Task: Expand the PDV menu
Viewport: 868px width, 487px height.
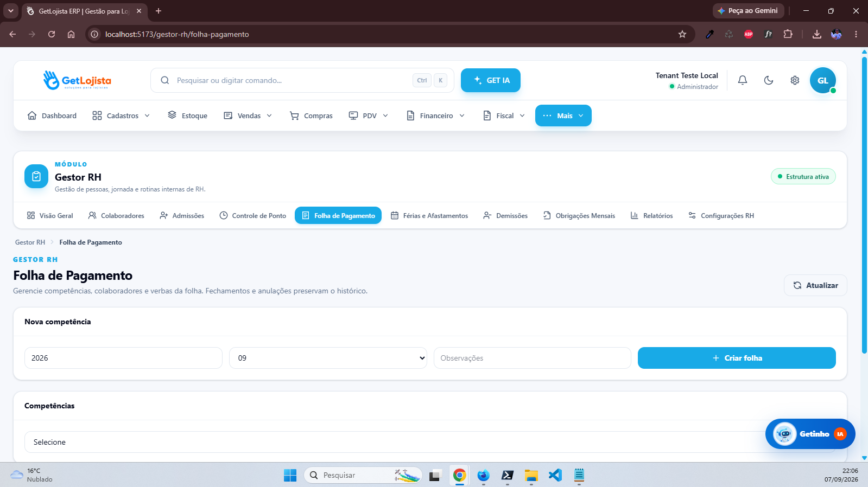Action: click(x=369, y=116)
